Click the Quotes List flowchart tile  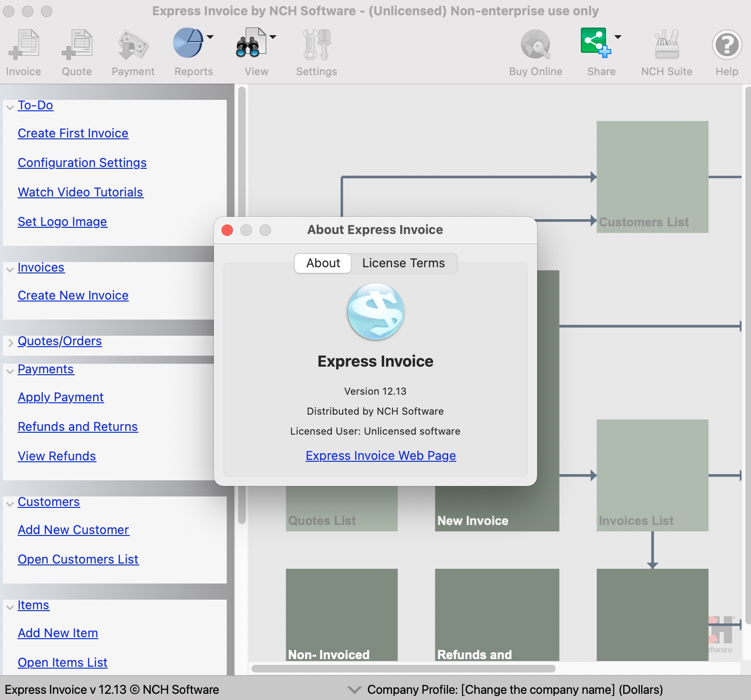pos(341,509)
